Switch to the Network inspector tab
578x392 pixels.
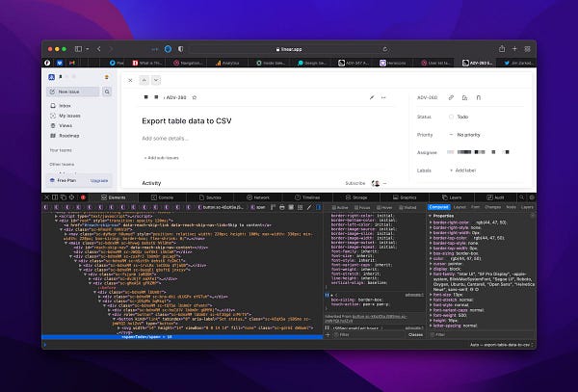pyautogui.click(x=258, y=197)
